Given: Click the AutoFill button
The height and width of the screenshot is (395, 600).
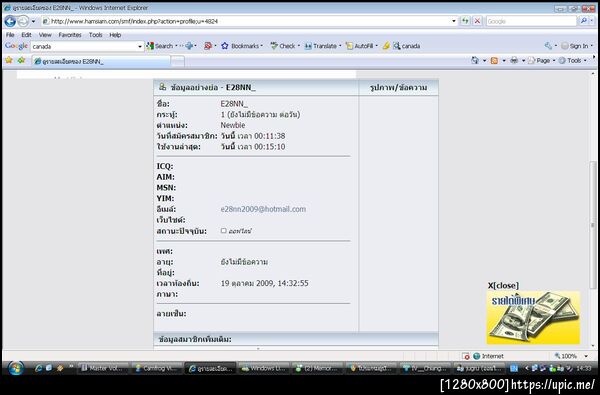Looking at the screenshot, I should click(360, 46).
